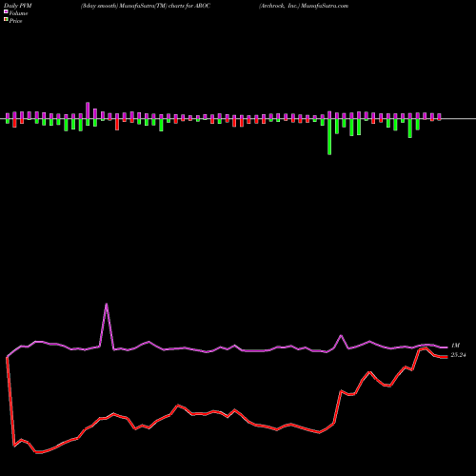This screenshot has width=476, height=476.
Task: Click the 'Price' legend label
Action: (15, 21)
